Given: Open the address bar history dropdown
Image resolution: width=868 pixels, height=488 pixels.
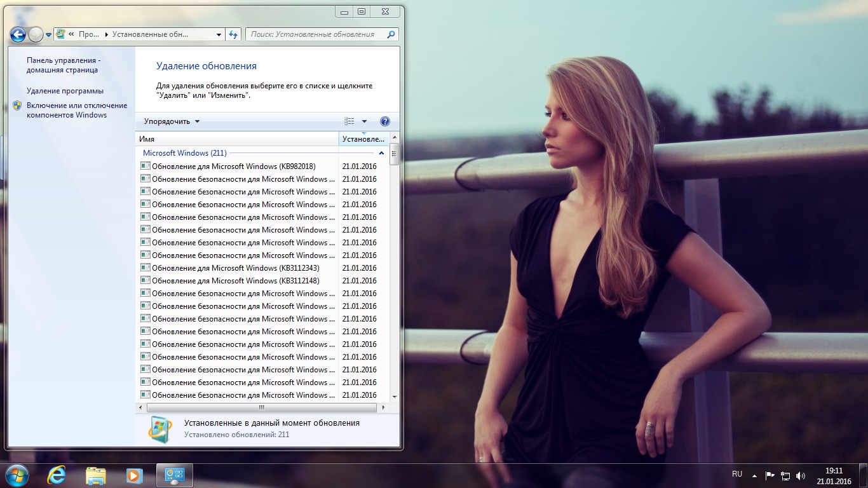Looking at the screenshot, I should tap(219, 34).
